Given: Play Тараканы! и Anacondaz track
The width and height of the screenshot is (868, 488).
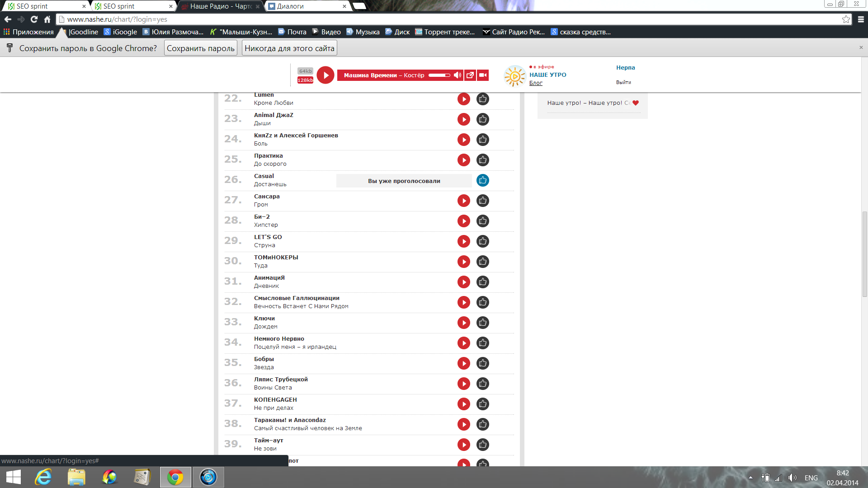Looking at the screenshot, I should pos(463,424).
